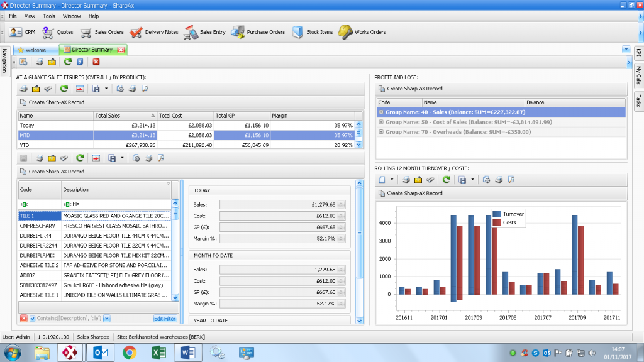Open Quotes from the main toolbar
This screenshot has height=362, width=644.
[x=57, y=32]
